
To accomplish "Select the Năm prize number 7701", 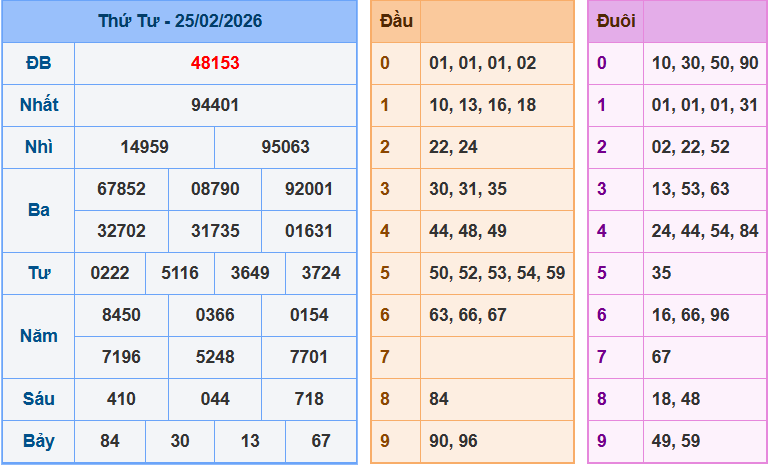I will click(x=308, y=357).
